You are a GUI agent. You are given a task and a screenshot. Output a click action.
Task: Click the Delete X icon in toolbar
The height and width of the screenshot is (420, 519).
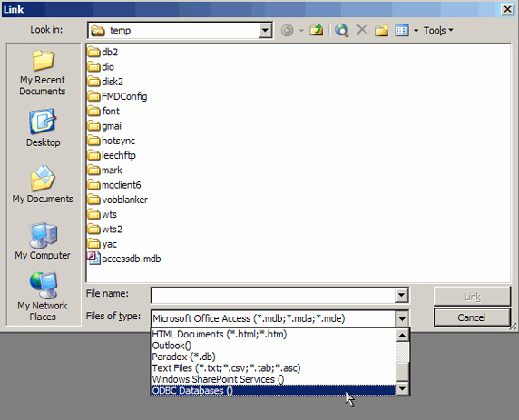point(361,30)
